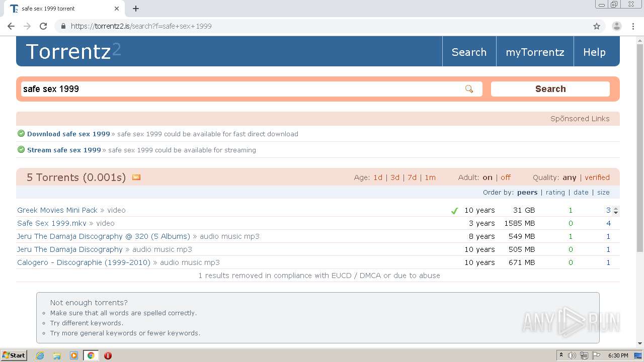Open 505 MB Jeru The Damaja Discography
This screenshot has height=362, width=644.
pyautogui.click(x=70, y=249)
